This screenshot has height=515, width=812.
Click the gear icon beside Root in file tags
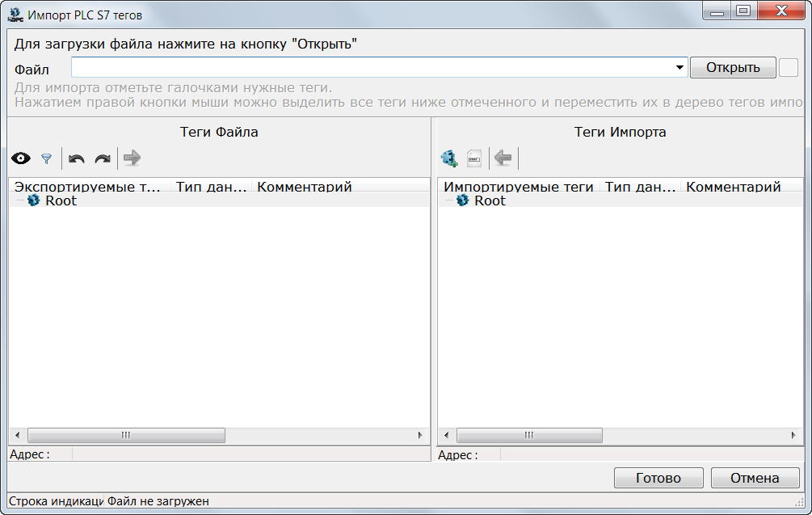[34, 200]
